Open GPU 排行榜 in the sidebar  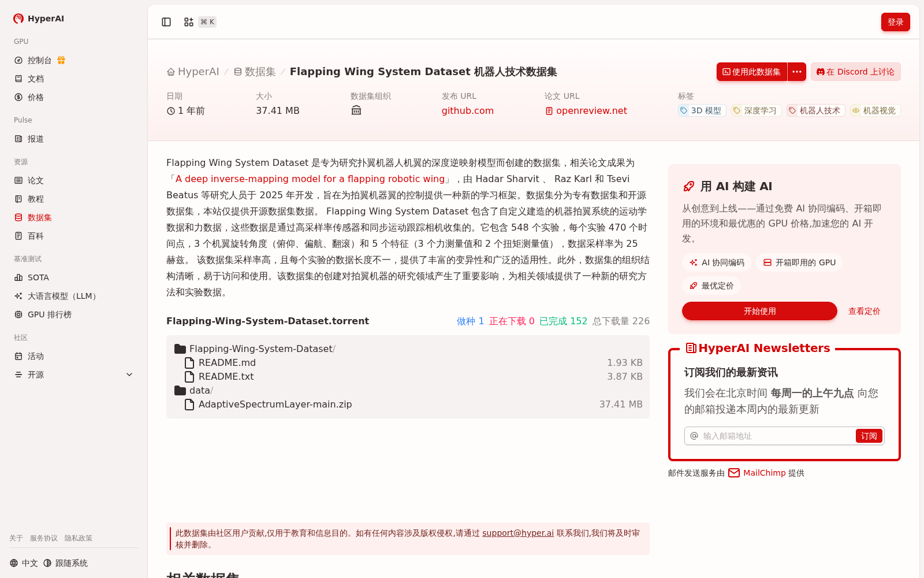[x=73, y=314]
